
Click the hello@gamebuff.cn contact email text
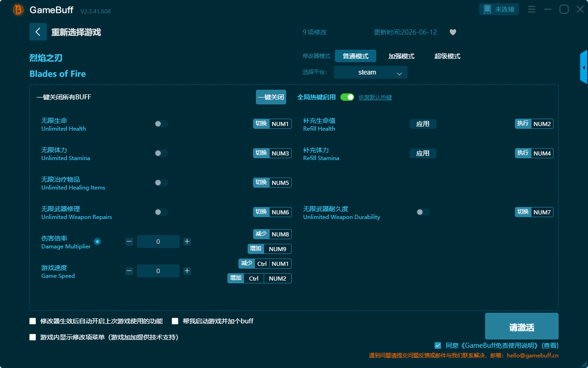coord(533,356)
